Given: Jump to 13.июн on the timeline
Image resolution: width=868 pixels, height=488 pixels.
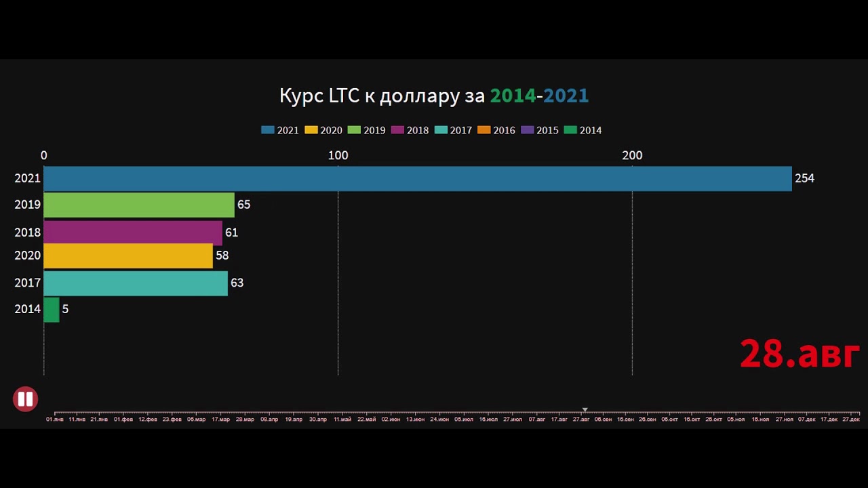Looking at the screenshot, I should coord(415,420).
